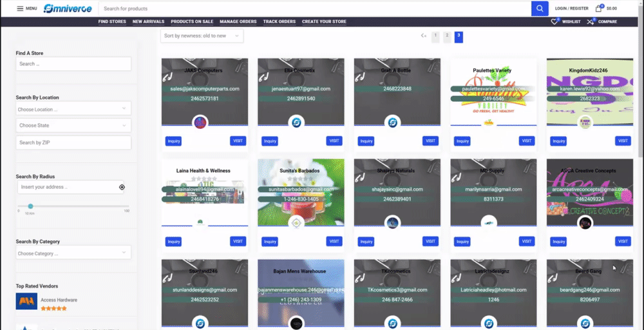This screenshot has height=330, width=644.
Task: Click the Search for products field
Action: (x=315, y=8)
